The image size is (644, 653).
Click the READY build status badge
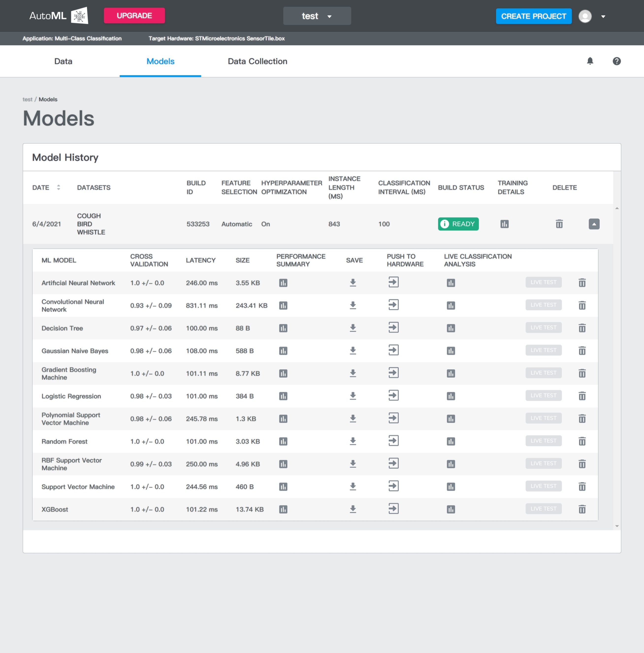pos(458,224)
